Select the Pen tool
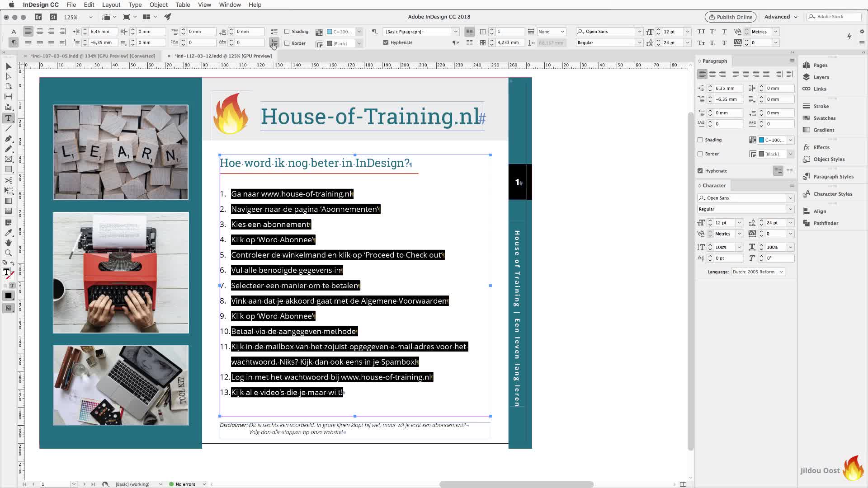The height and width of the screenshot is (488, 868). 8,138
